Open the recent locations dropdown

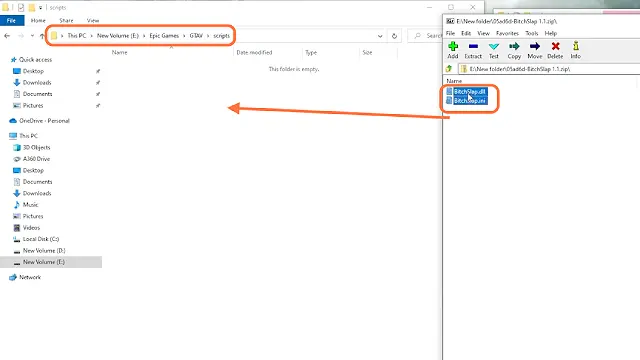[x=32, y=36]
